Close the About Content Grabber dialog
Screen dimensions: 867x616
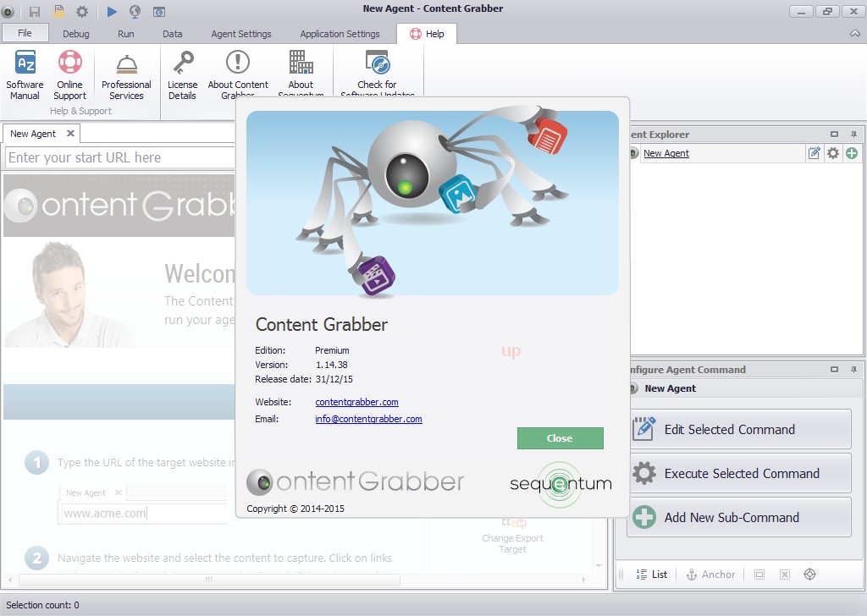(560, 438)
